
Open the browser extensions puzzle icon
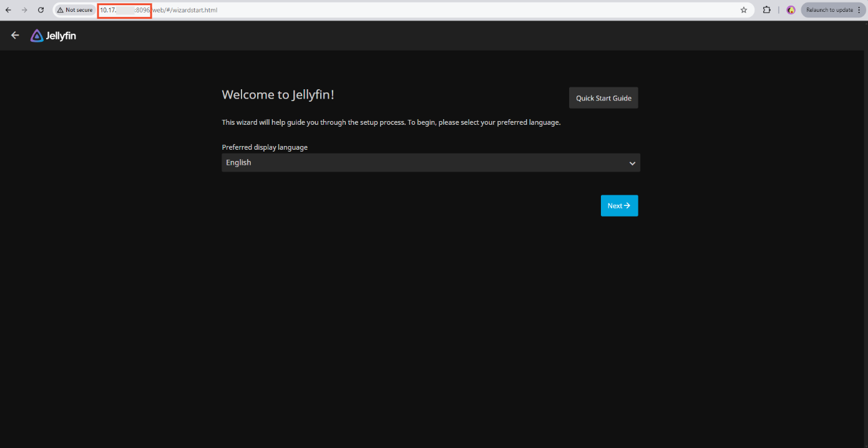767,10
